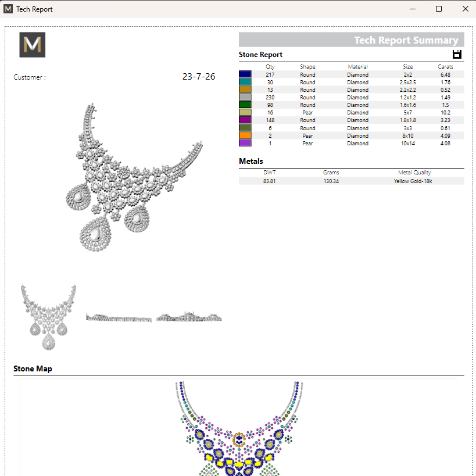
Task: Select the gray swatch for 1.2x1.2 stones
Action: click(x=245, y=97)
